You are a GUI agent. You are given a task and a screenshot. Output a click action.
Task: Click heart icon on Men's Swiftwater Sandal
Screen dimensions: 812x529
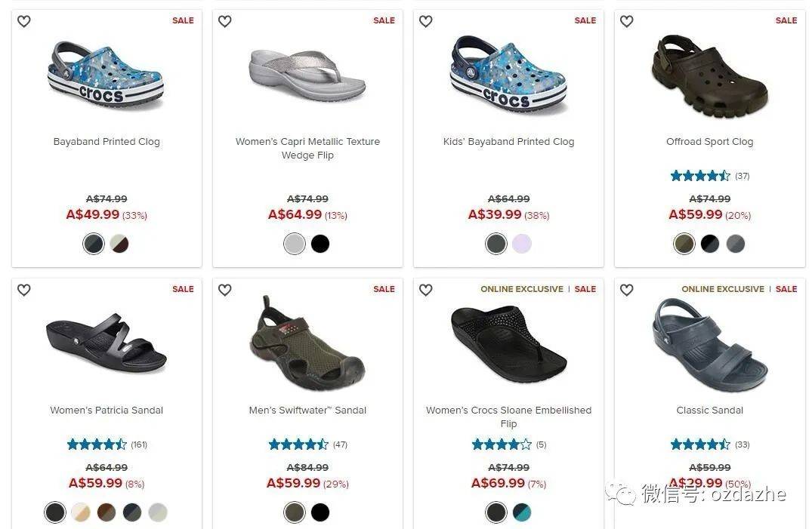pos(225,290)
